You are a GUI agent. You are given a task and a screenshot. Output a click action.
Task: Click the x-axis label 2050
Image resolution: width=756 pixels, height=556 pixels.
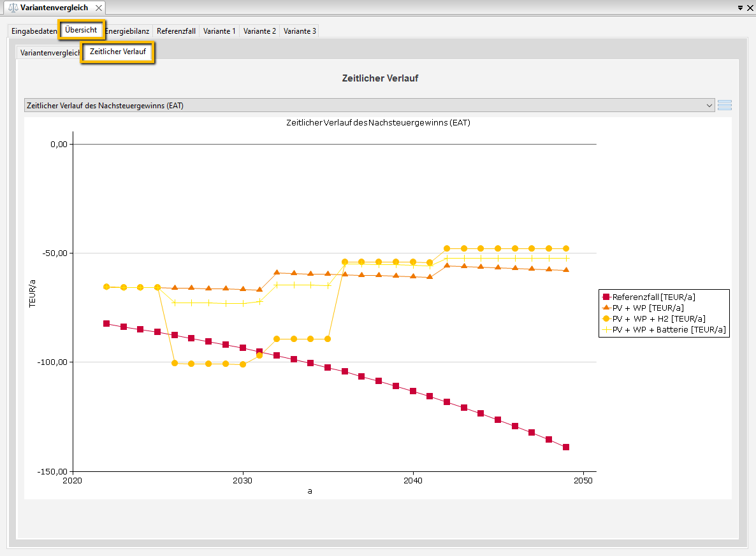coord(583,480)
